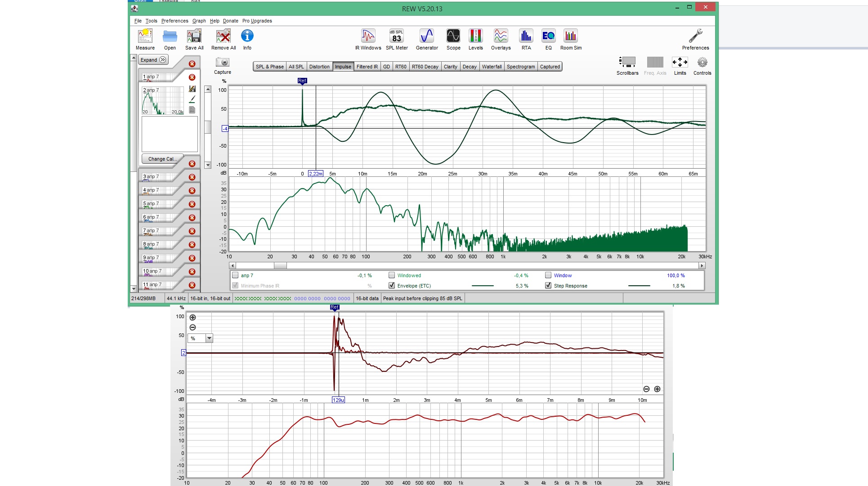The image size is (868, 486).
Task: Click the Capture camera icon
Action: coord(222,63)
